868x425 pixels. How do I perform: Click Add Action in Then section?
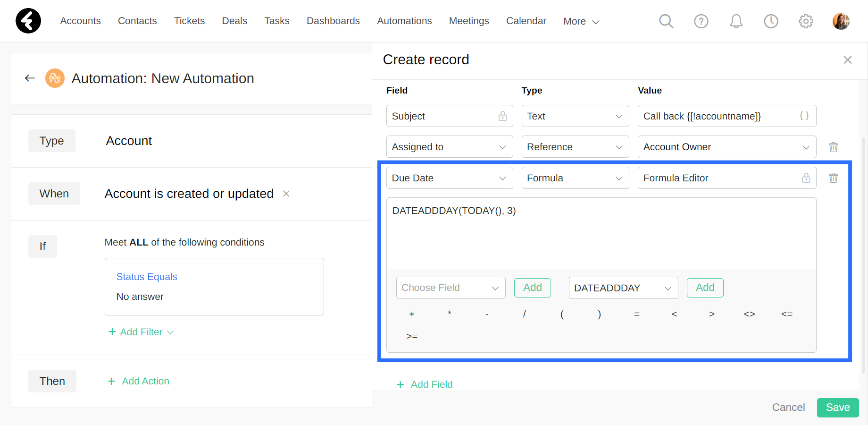[x=138, y=381]
